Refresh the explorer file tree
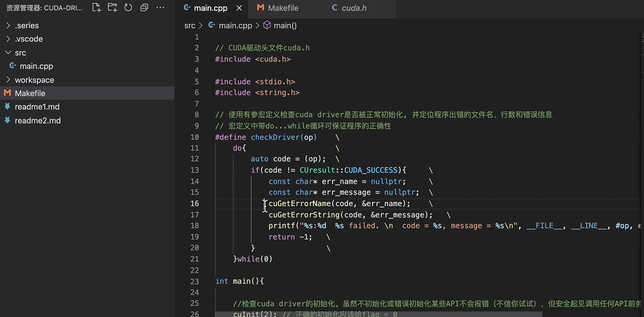The height and width of the screenshot is (317, 644). 128,8
